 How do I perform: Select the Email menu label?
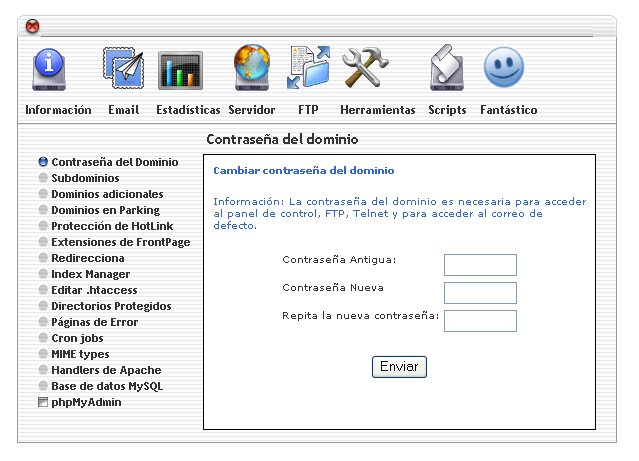pyautogui.click(x=123, y=110)
